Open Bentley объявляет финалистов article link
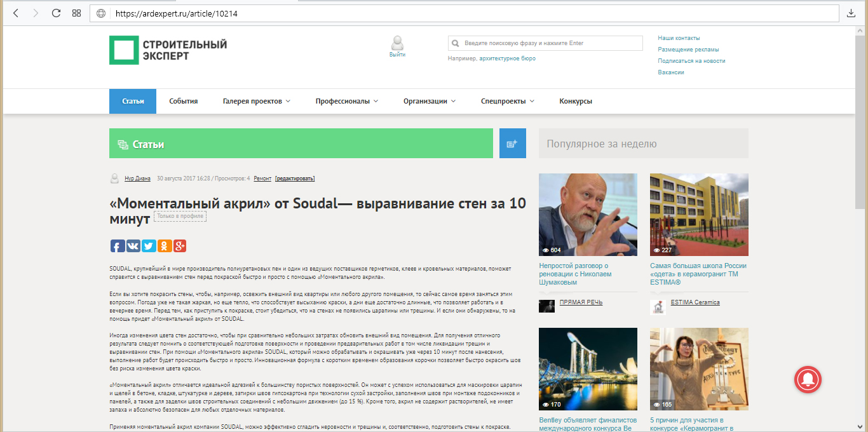 tap(588, 424)
